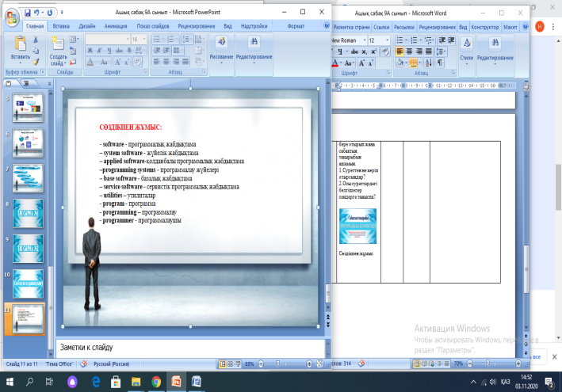This screenshot has height=392, width=562.
Task: Expand Шрифт dialog launcher in PowerPoint
Action: tap(145, 72)
